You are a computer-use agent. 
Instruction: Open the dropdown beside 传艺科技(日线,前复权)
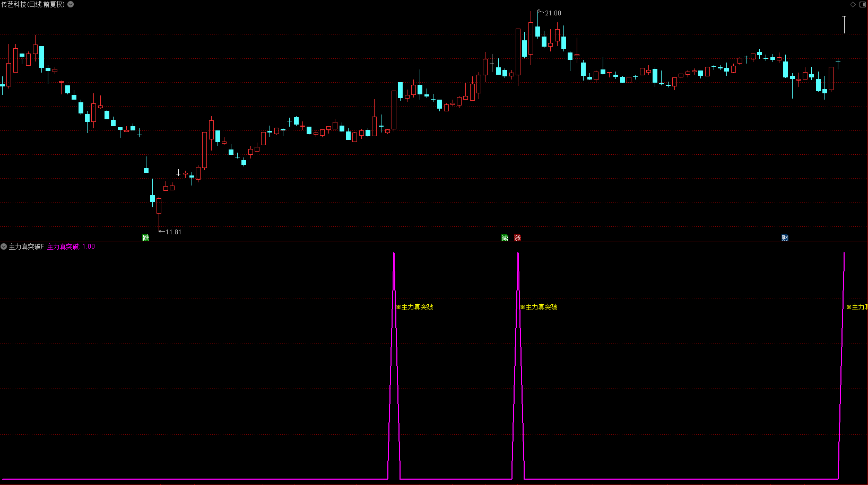[71, 4]
